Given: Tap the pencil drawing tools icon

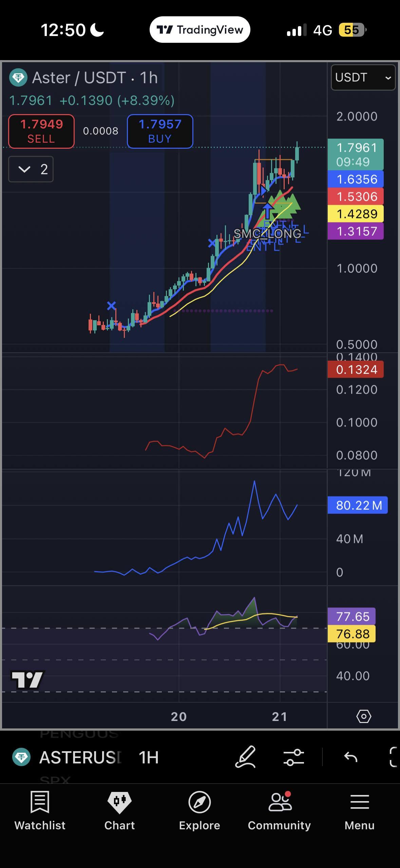Looking at the screenshot, I should (x=245, y=757).
